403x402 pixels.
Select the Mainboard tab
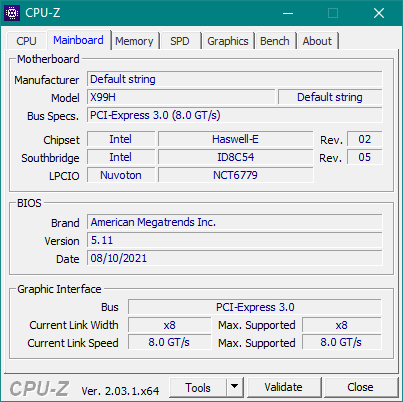pyautogui.click(x=79, y=40)
